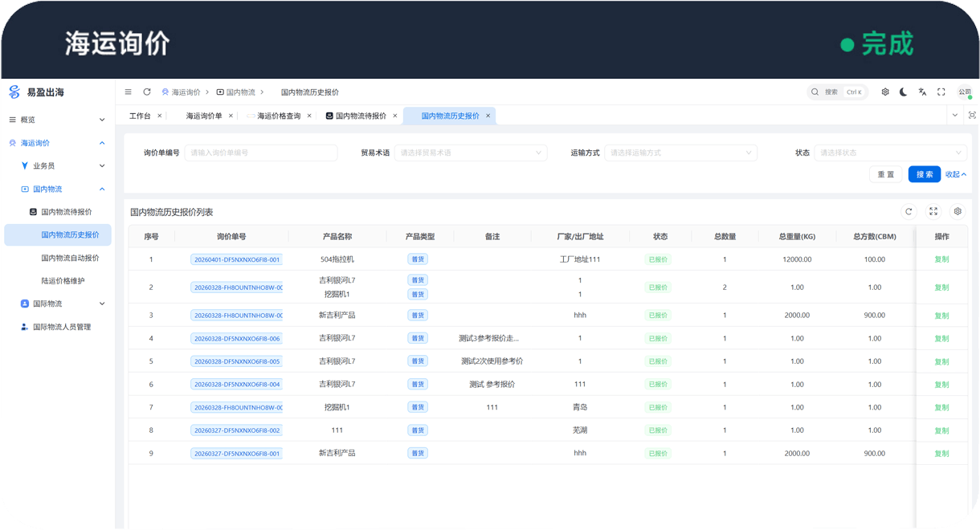This screenshot has height=530, width=980.
Task: Click the 询价单编号 input field
Action: [260, 153]
